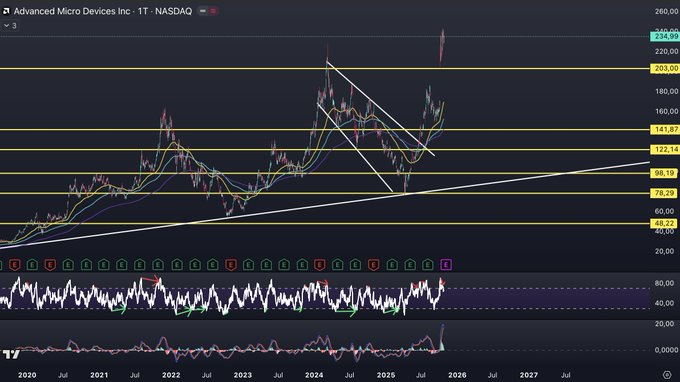
Task: Click the 2027 label on time axis
Action: coord(529,375)
